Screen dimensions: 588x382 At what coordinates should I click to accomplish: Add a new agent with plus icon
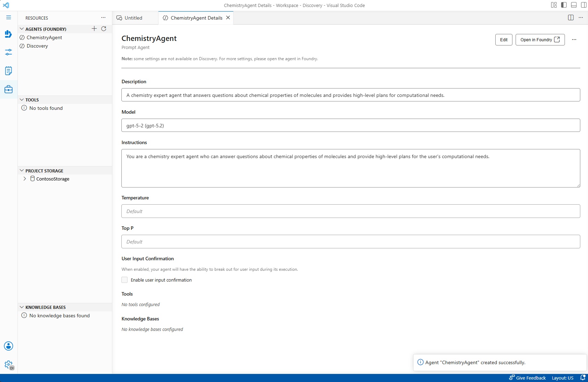(94, 29)
